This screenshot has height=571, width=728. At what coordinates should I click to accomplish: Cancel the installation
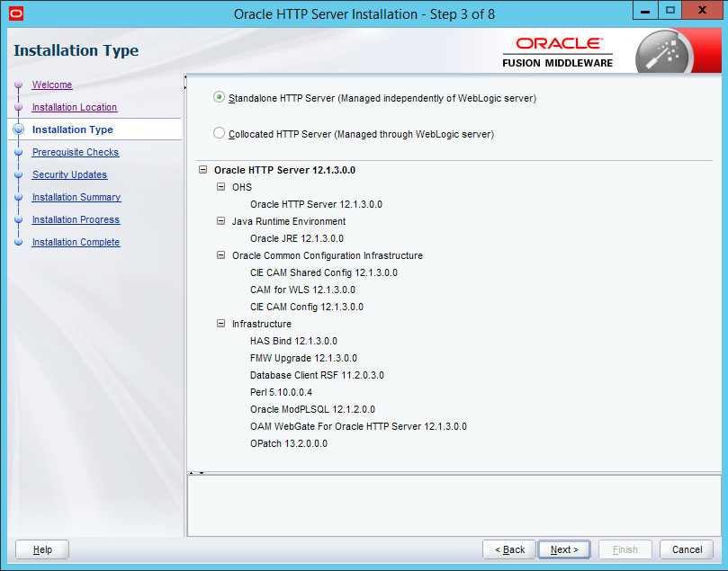point(687,549)
